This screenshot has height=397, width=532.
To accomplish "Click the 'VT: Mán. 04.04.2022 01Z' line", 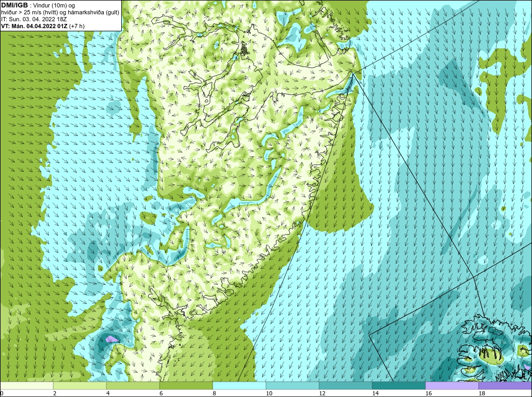I will [34, 26].
